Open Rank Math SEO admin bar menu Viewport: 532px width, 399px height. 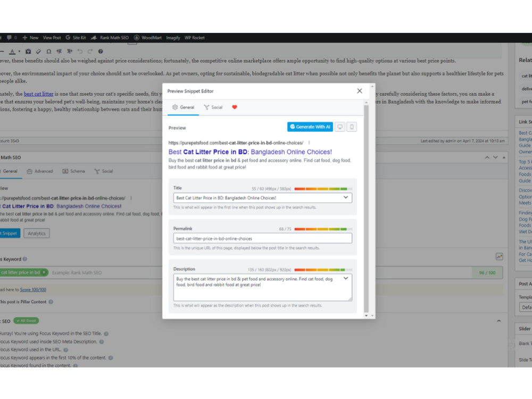pos(110,38)
